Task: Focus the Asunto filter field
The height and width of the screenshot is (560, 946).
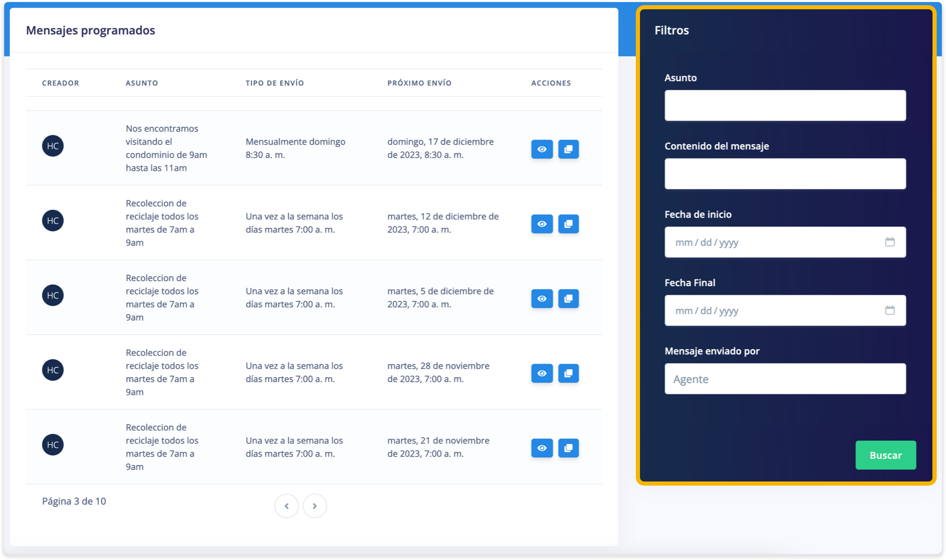Action: coord(785,105)
